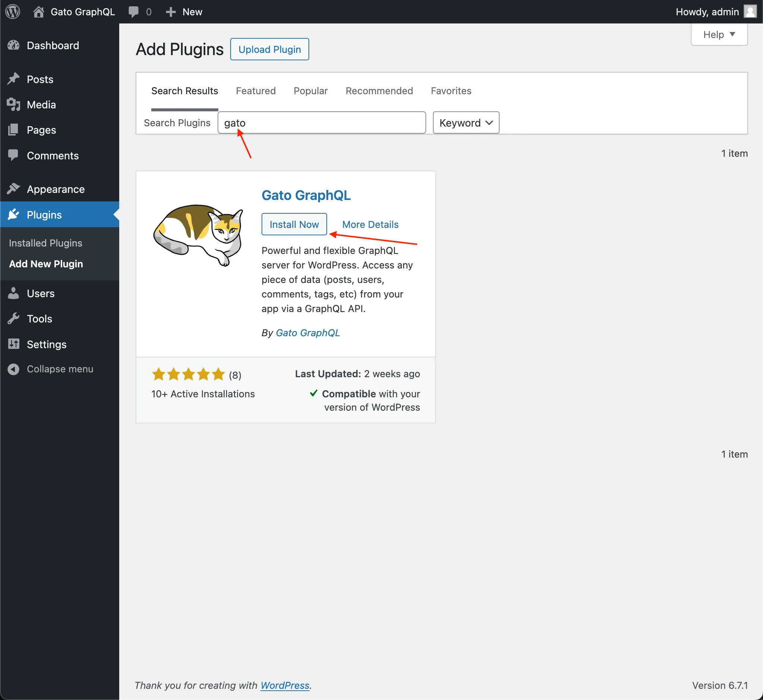Open the Keyword search filter dropdown
Image resolution: width=763 pixels, height=700 pixels.
coord(465,122)
